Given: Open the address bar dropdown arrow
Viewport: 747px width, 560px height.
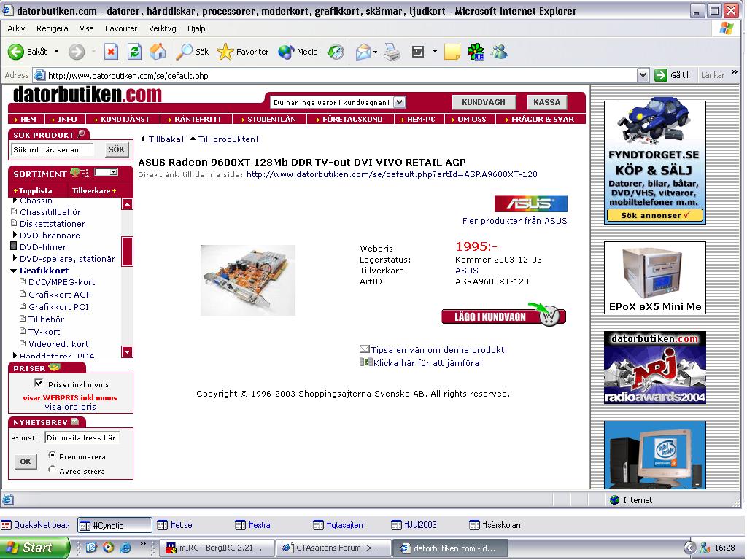Looking at the screenshot, I should click(643, 75).
